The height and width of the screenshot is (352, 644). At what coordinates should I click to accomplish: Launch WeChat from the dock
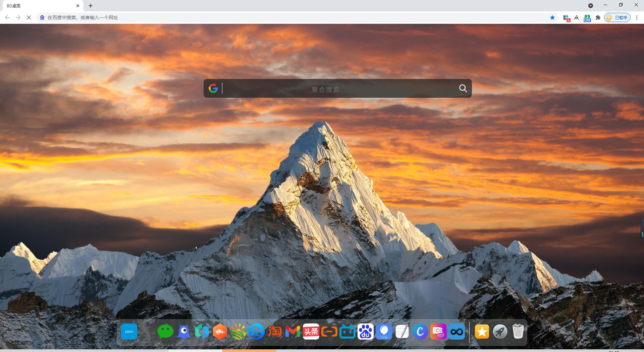165,332
